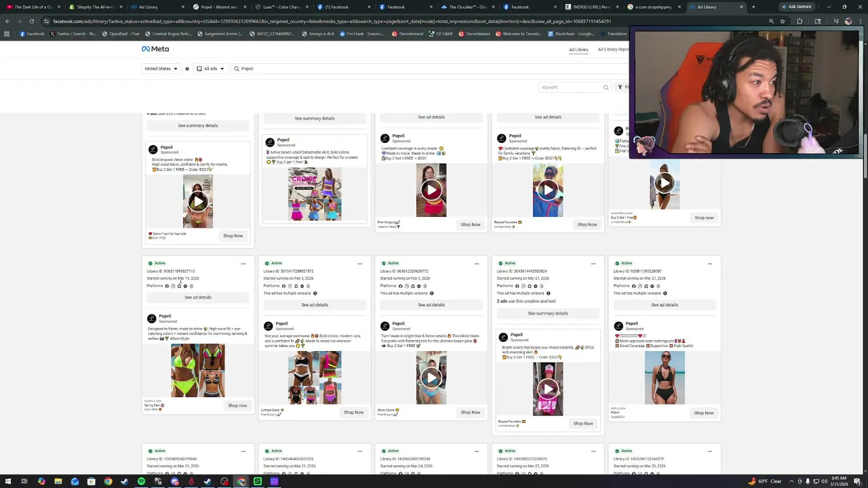
Task: Click the browser back arrow
Action: [x=7, y=21]
